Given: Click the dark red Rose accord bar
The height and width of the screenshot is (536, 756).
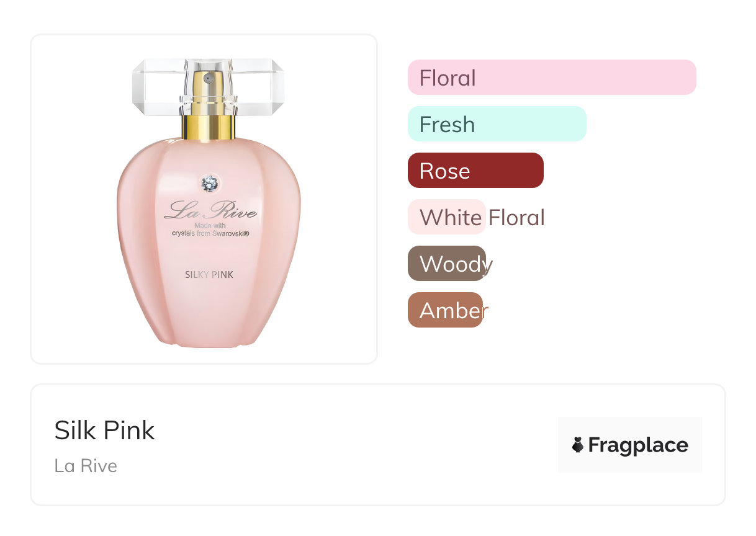Looking at the screenshot, I should pyautogui.click(x=475, y=171).
